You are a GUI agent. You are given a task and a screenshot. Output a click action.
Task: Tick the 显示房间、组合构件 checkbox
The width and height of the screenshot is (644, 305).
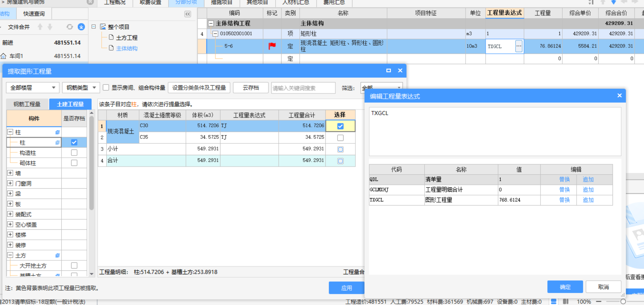point(106,87)
